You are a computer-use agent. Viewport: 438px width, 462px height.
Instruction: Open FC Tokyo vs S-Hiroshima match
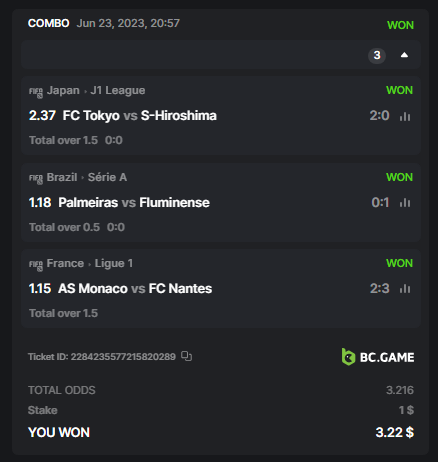coord(140,116)
